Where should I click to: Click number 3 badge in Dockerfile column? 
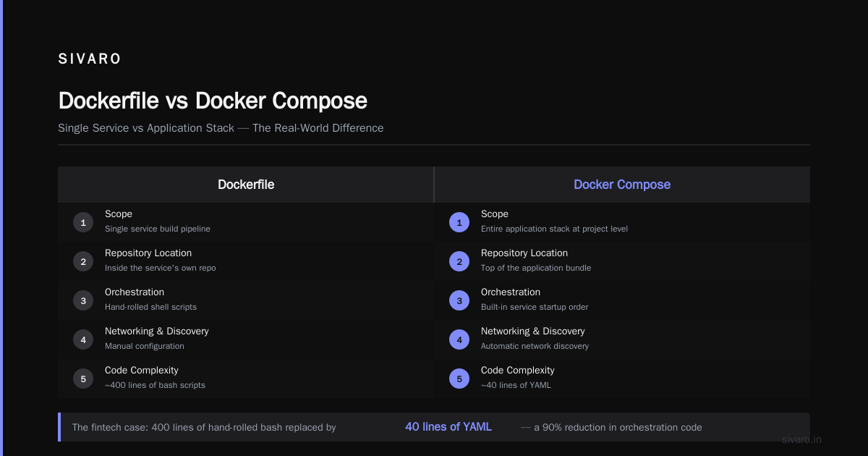(83, 300)
